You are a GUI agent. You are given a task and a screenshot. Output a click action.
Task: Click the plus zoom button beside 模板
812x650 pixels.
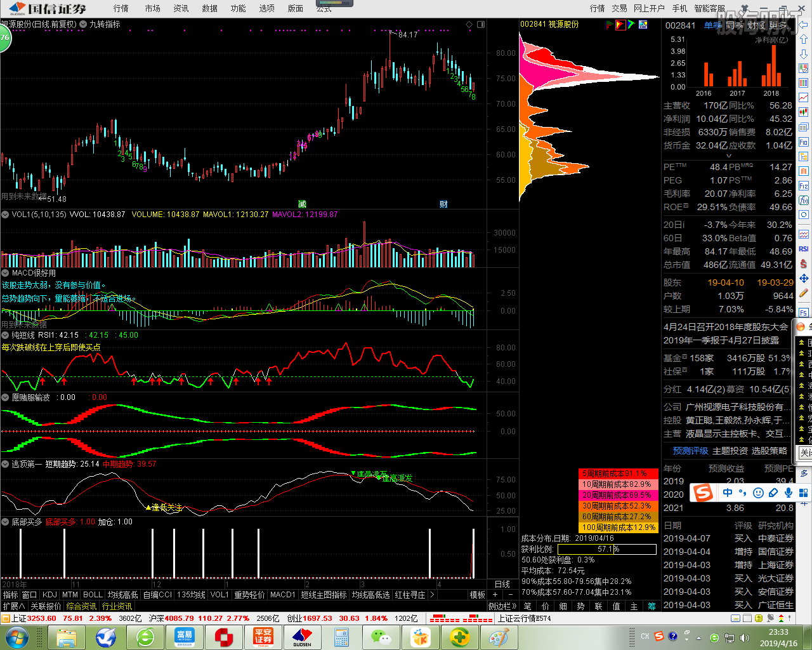[x=495, y=595]
